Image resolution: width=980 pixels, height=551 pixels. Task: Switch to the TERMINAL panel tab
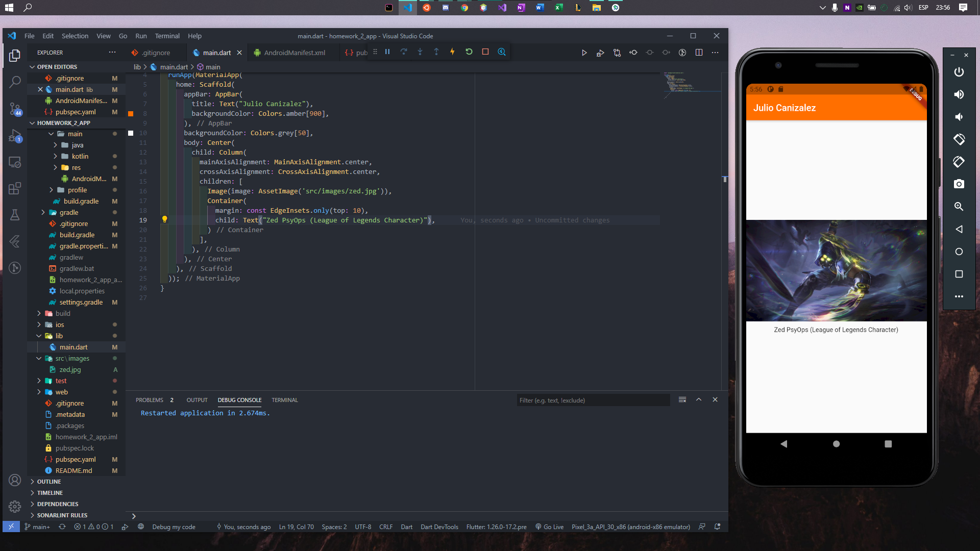(x=284, y=400)
